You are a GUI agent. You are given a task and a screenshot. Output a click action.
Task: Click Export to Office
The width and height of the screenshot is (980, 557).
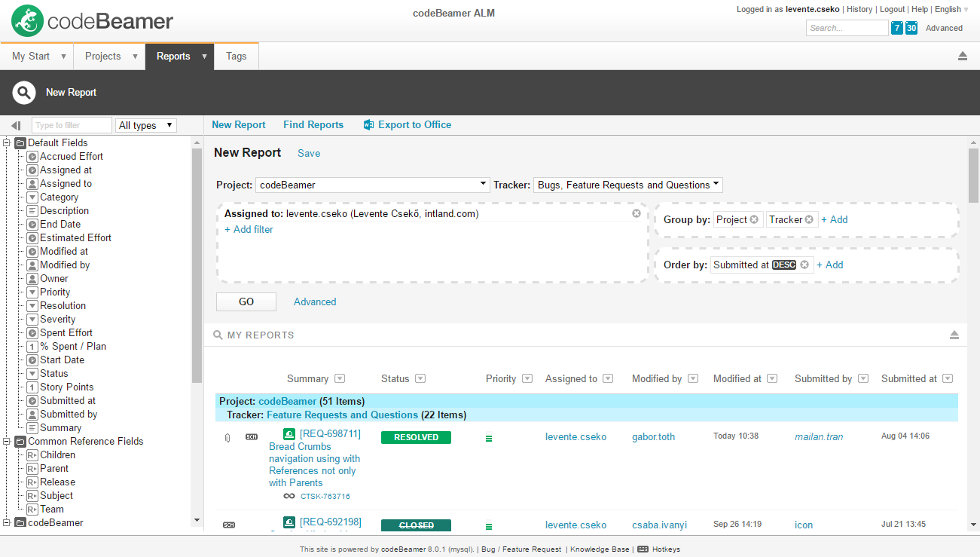(x=415, y=125)
